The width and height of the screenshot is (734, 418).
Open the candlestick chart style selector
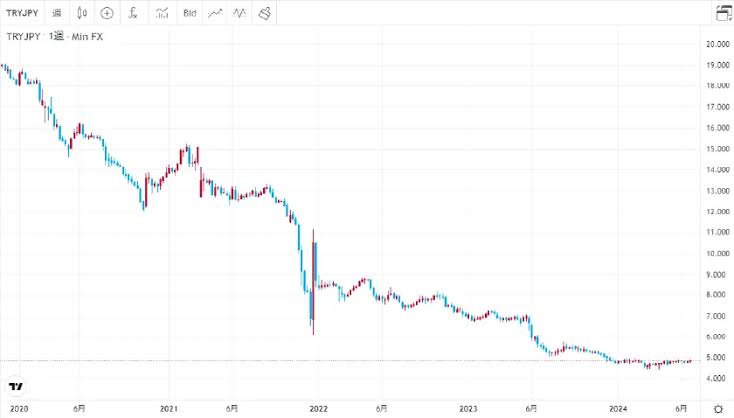coord(81,13)
